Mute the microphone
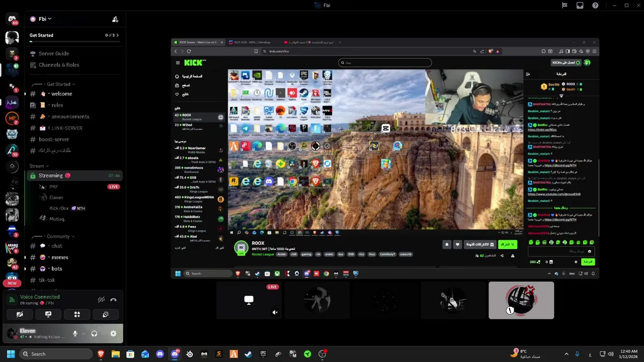Screen dimensions: 644x362 pyautogui.click(x=75, y=333)
